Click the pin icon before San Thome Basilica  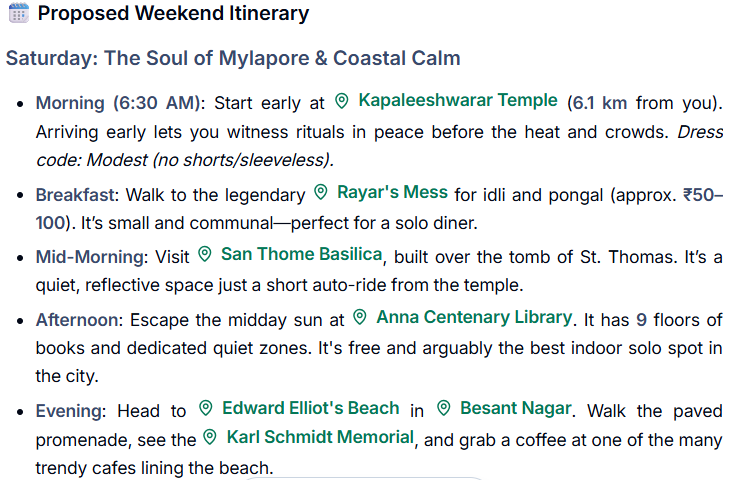pyautogui.click(x=205, y=254)
